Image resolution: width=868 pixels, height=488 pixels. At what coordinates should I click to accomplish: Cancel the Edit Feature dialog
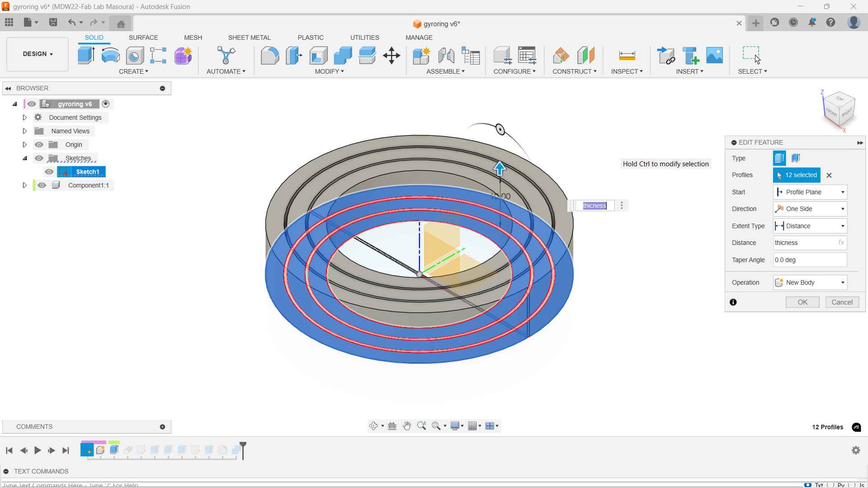click(842, 302)
